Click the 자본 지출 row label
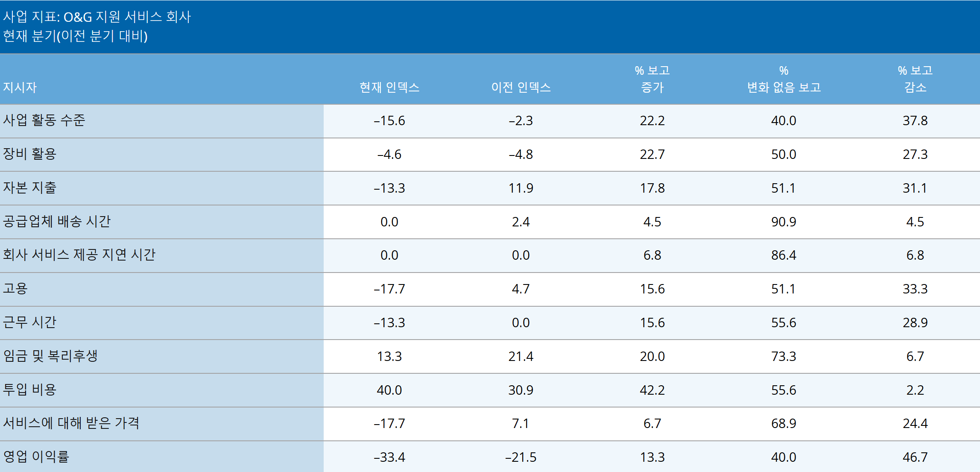 click(x=29, y=188)
